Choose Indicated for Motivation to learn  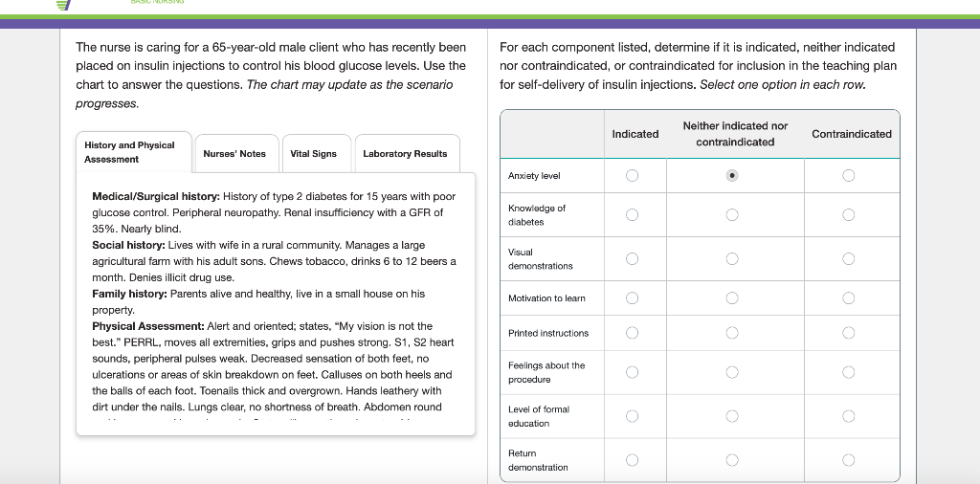632,298
